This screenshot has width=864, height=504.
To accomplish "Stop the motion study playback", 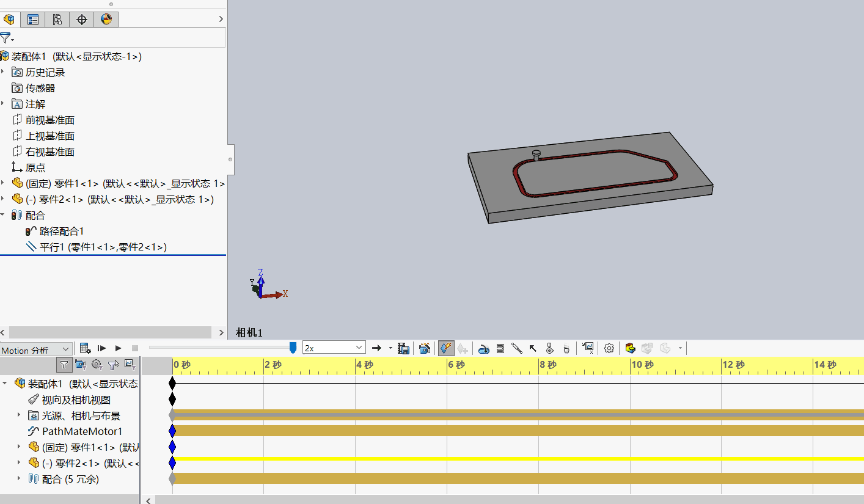I will tap(135, 348).
